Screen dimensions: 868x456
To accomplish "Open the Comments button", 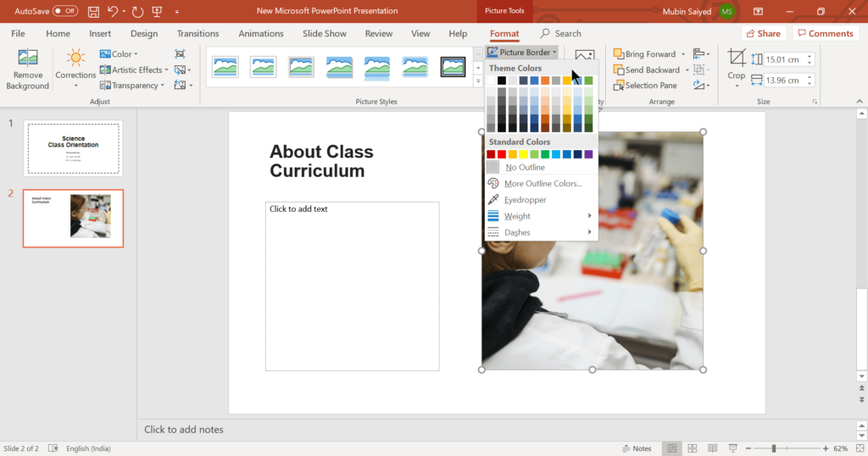I will [x=825, y=34].
